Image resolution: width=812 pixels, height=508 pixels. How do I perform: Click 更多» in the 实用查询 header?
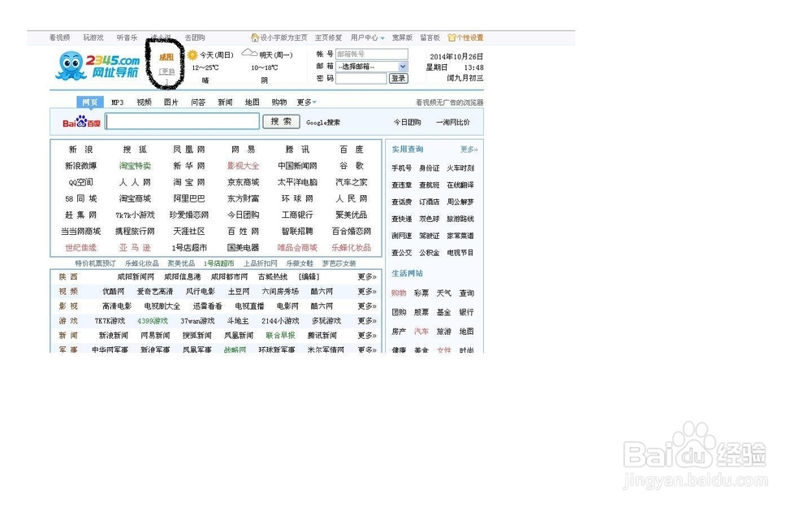click(x=469, y=150)
